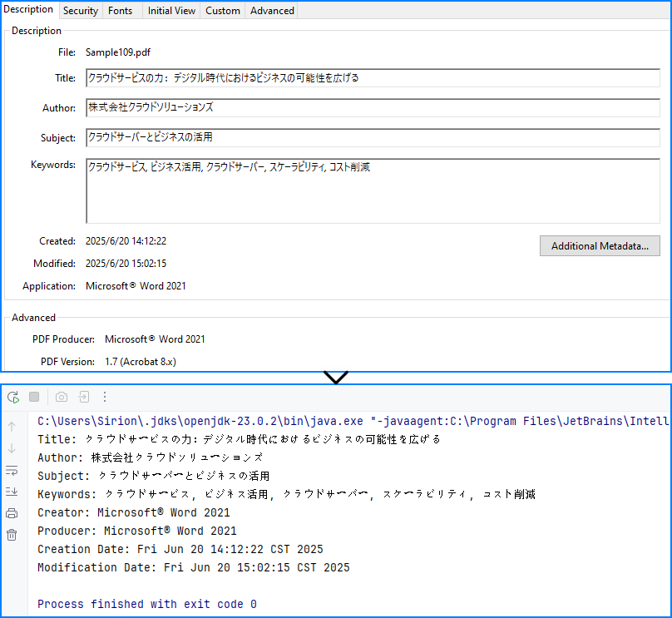Jump to previous occurrence in console

coord(12,427)
